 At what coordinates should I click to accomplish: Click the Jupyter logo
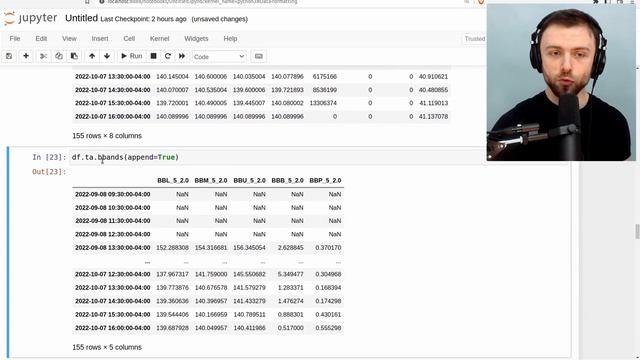[x=31, y=18]
